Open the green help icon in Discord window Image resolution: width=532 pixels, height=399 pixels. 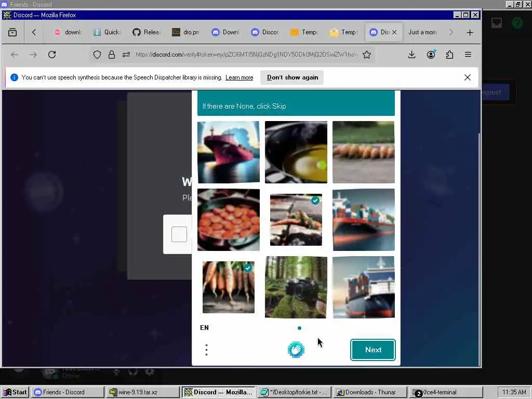517,23
